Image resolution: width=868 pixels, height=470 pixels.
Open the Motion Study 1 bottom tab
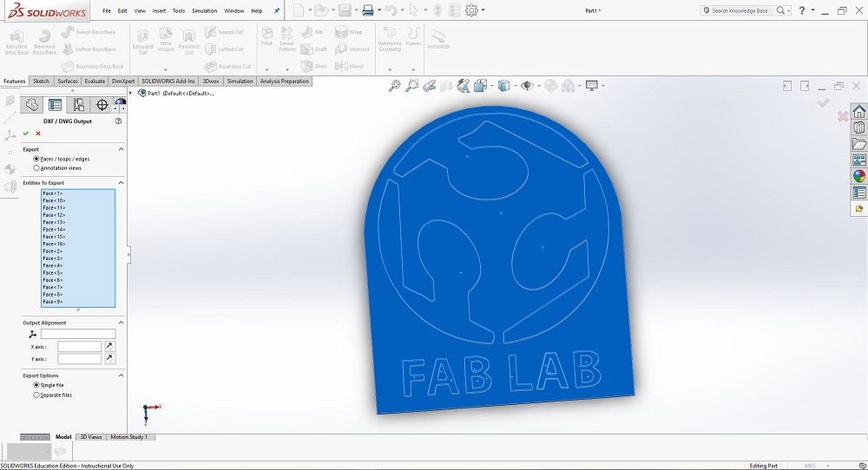129,437
